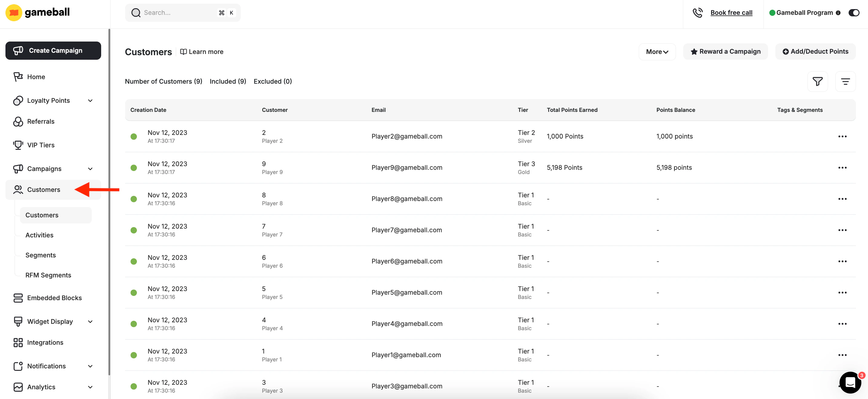Screen dimensions: 868x399
Task: Click the Reward a Campaign button
Action: (x=725, y=51)
